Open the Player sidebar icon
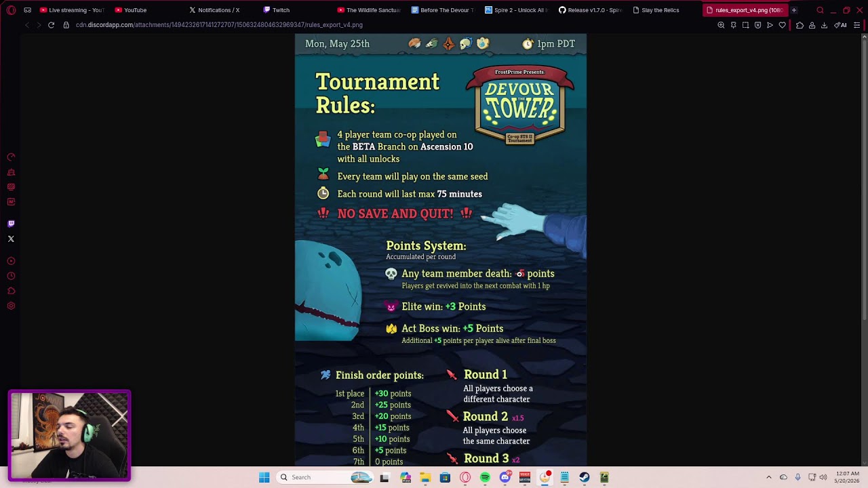 tap(11, 261)
